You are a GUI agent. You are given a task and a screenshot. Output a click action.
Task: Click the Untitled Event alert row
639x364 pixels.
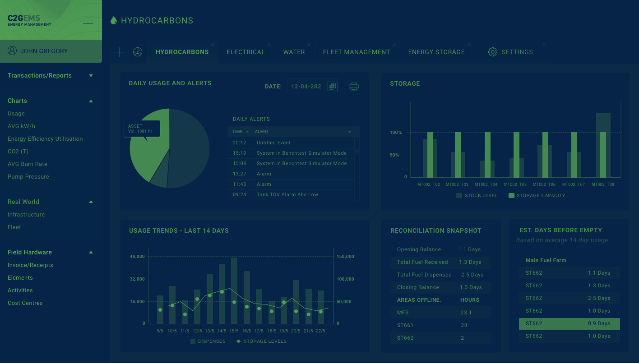point(291,143)
